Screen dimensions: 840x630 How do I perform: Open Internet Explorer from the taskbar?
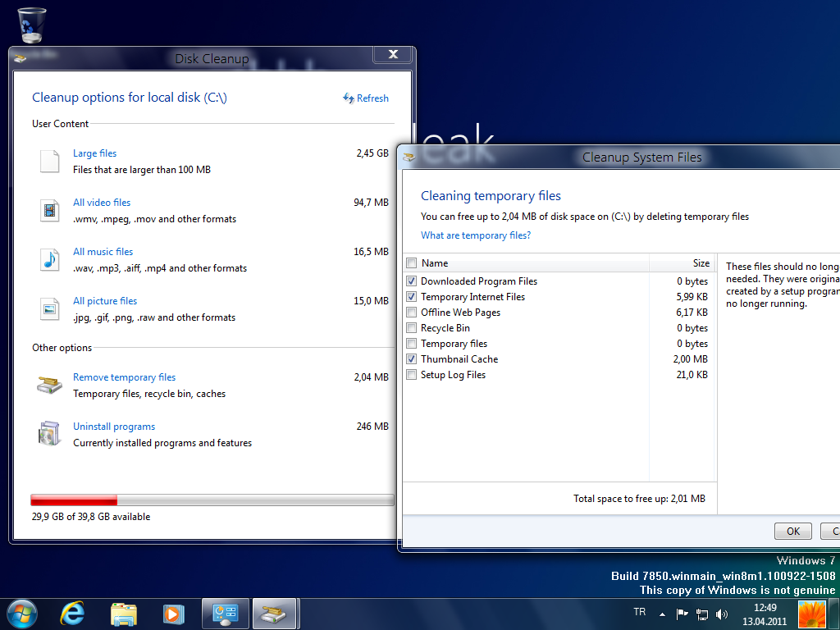[x=72, y=614]
